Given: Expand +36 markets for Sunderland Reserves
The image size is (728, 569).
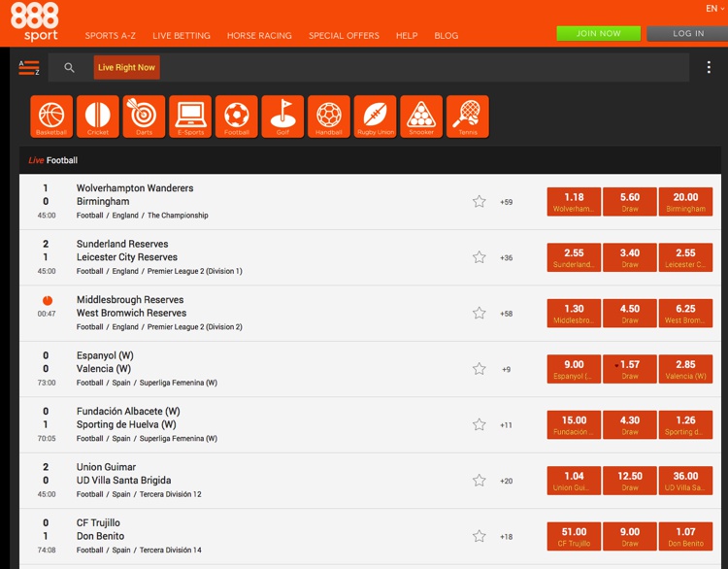Looking at the screenshot, I should (506, 257).
